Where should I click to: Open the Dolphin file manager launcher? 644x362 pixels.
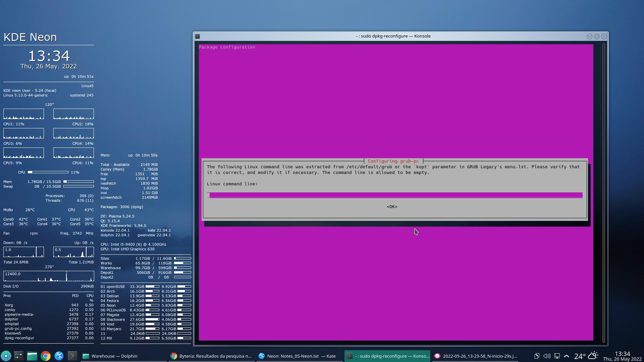(32, 356)
